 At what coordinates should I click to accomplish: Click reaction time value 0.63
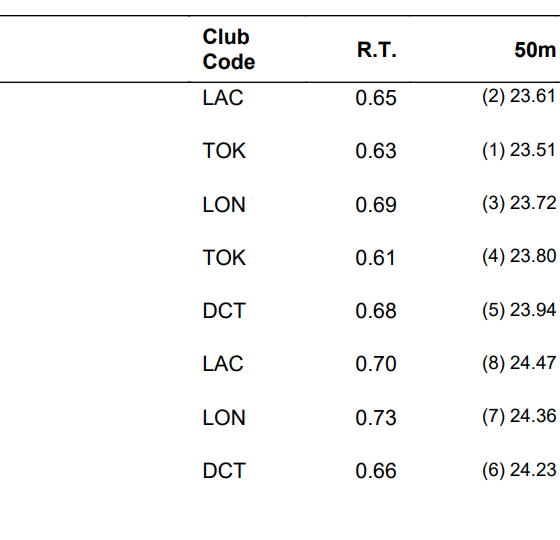click(376, 150)
